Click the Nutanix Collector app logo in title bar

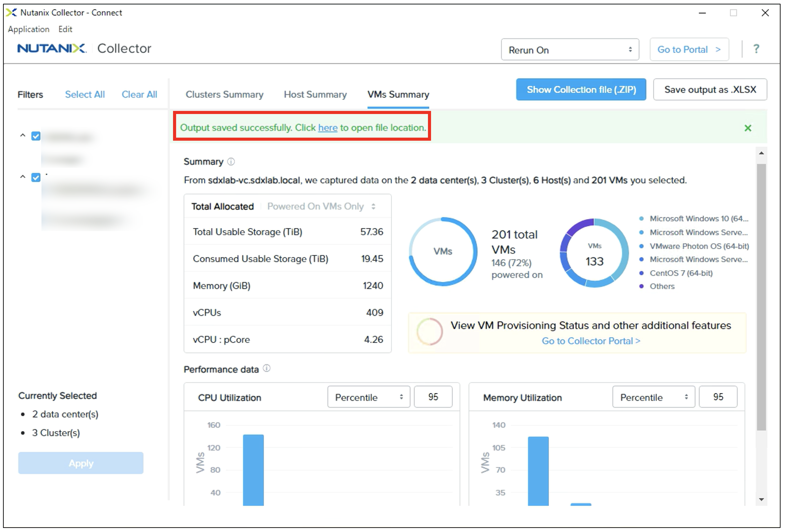[x=11, y=13]
